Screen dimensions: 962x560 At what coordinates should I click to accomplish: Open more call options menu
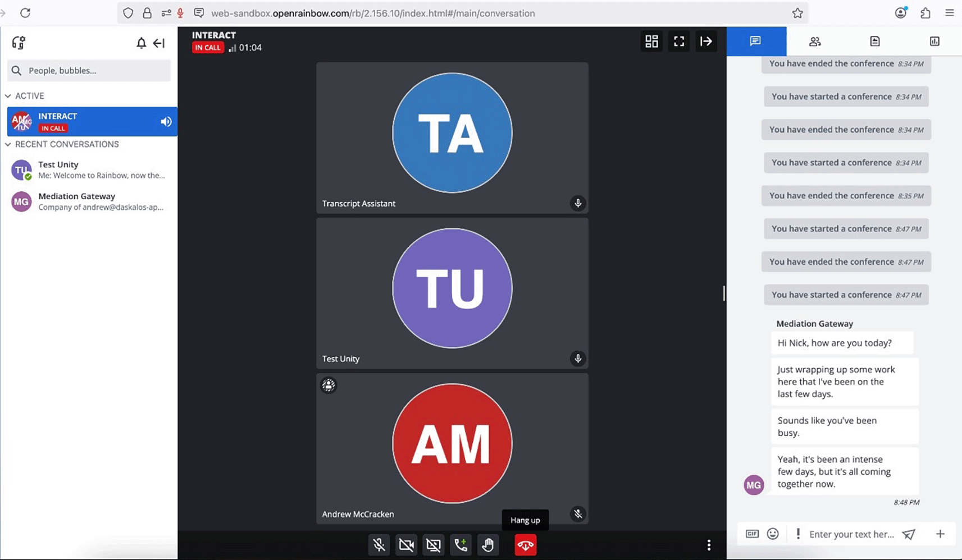pyautogui.click(x=709, y=545)
